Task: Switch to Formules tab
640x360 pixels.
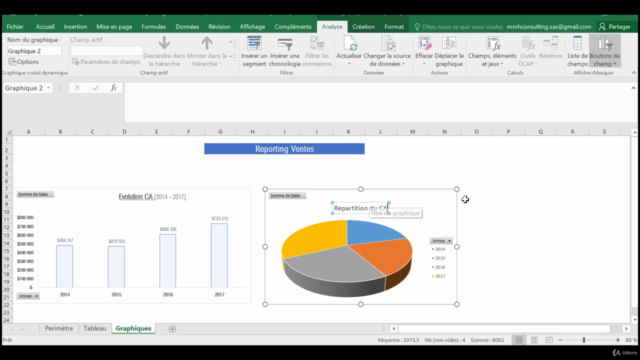Action: click(153, 27)
